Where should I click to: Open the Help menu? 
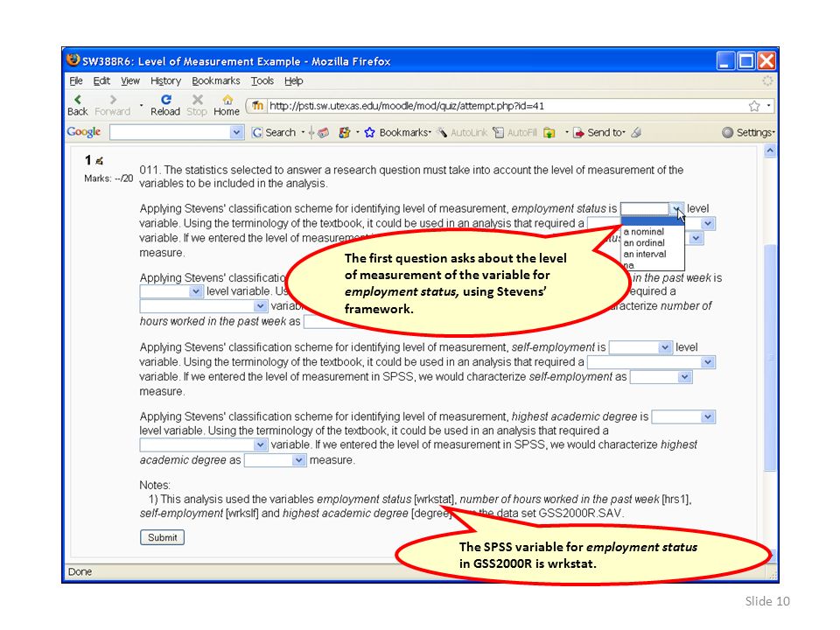point(294,80)
